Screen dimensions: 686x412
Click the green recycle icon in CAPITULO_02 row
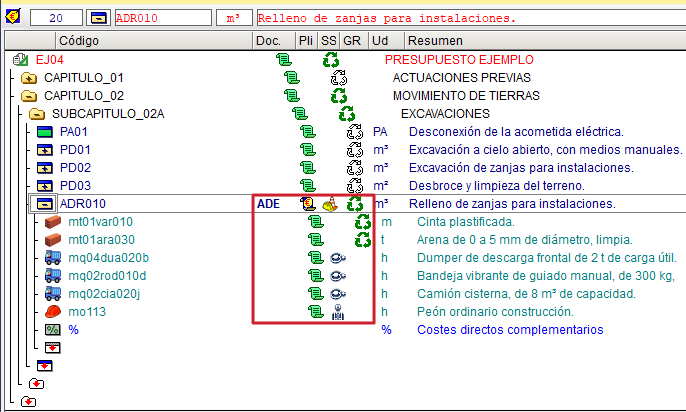pyautogui.click(x=339, y=96)
